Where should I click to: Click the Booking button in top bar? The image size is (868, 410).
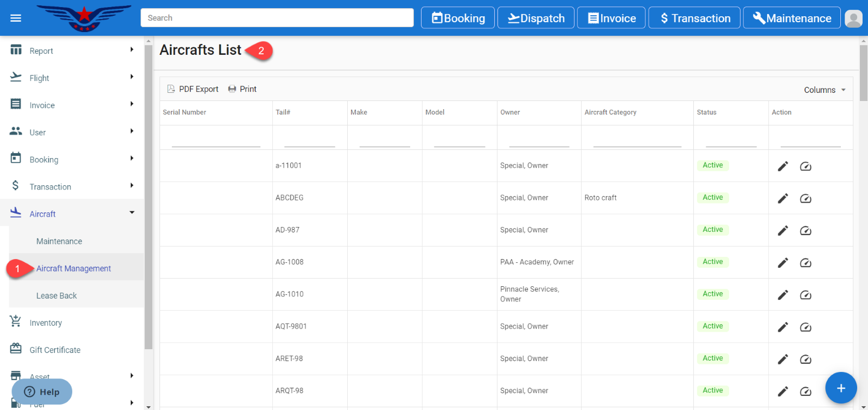pyautogui.click(x=457, y=18)
